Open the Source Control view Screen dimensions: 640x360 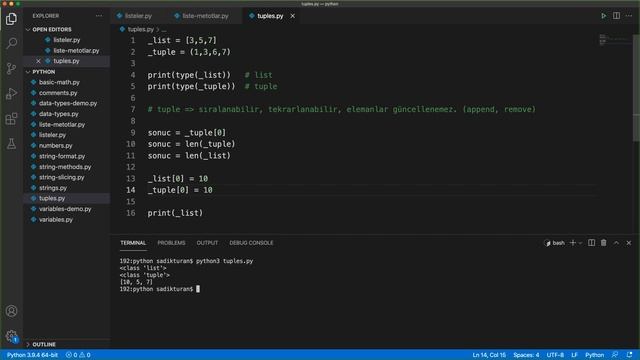pos(11,69)
